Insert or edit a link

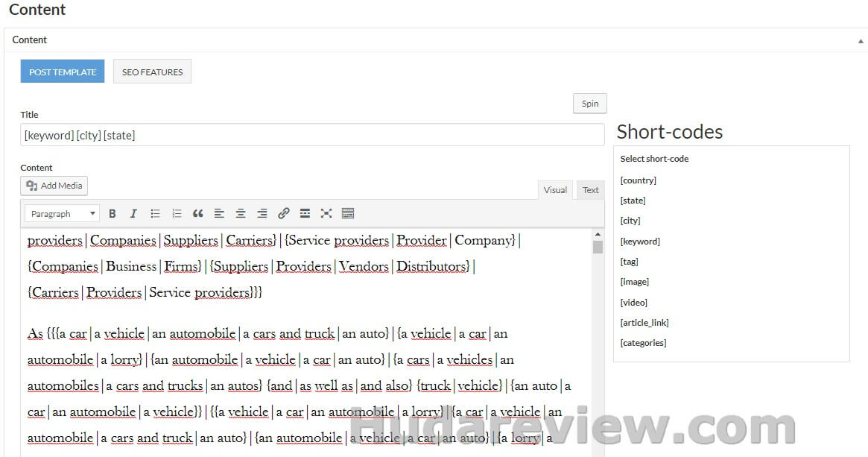point(283,213)
